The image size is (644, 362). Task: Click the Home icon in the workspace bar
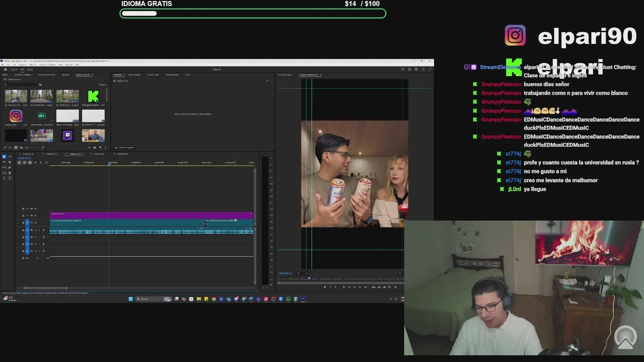click(x=5, y=69)
